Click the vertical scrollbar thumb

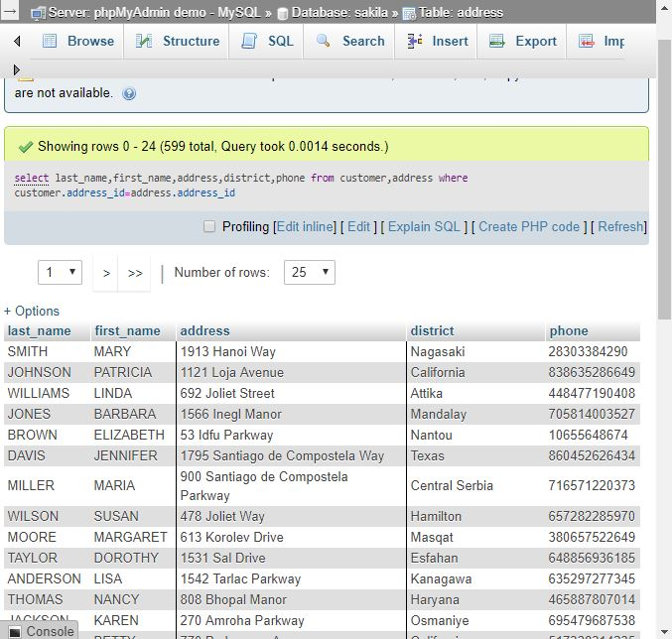click(x=664, y=179)
